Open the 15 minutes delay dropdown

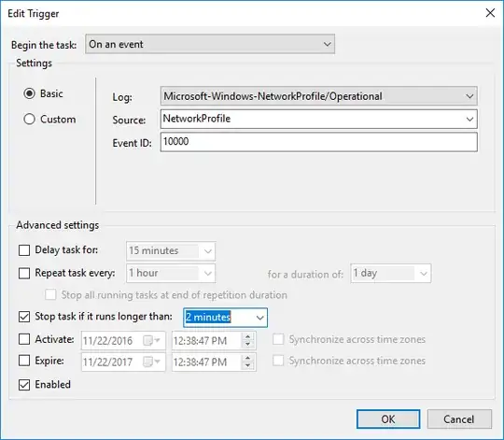pyautogui.click(x=171, y=251)
